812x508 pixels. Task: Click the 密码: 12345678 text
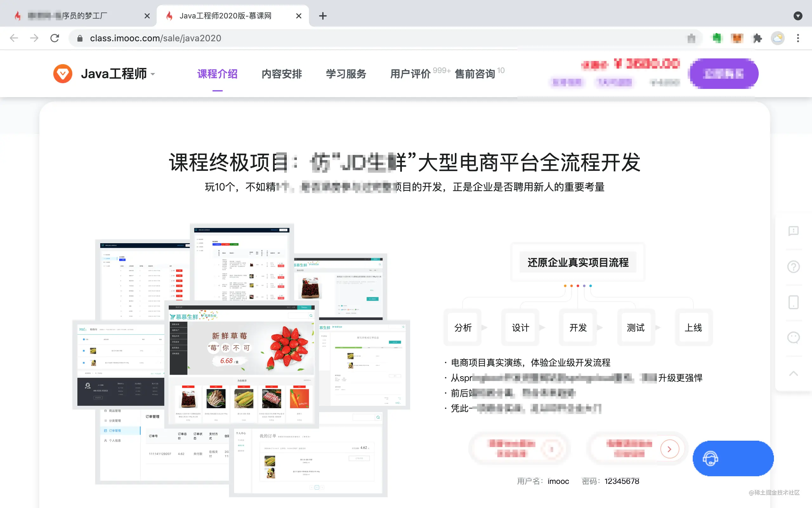point(610,481)
